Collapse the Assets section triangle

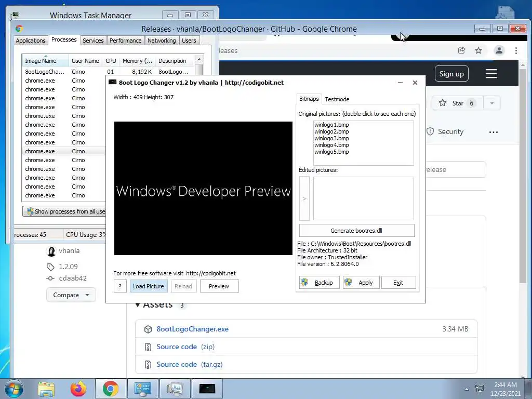click(x=137, y=304)
